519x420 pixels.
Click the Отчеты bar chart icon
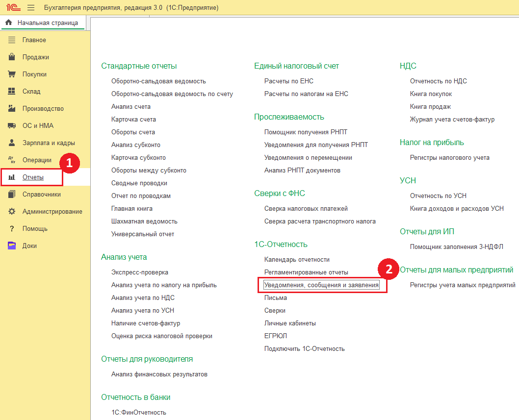12,177
